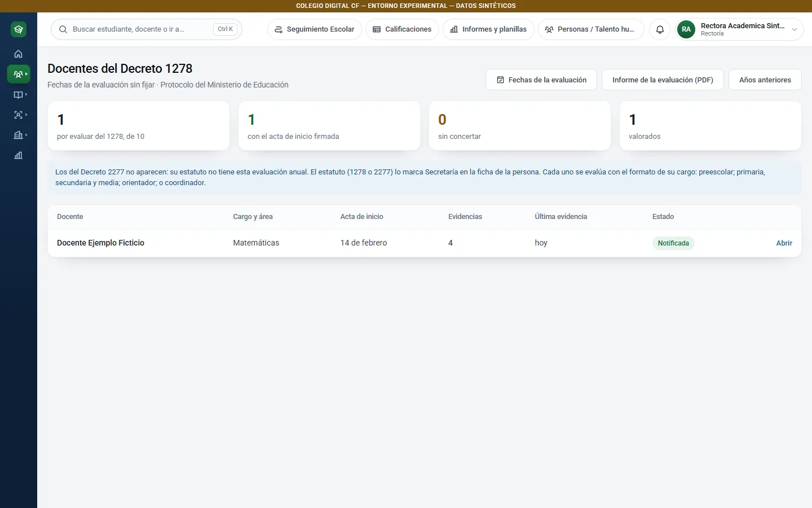Image resolution: width=812 pixels, height=508 pixels.
Task: Click the Última evidencia column header
Action: click(561, 217)
